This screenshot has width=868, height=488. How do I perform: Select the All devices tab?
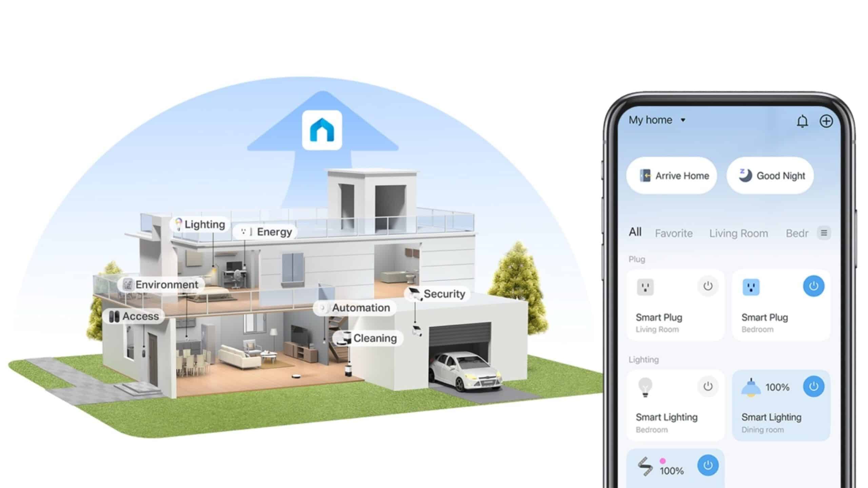[635, 232]
